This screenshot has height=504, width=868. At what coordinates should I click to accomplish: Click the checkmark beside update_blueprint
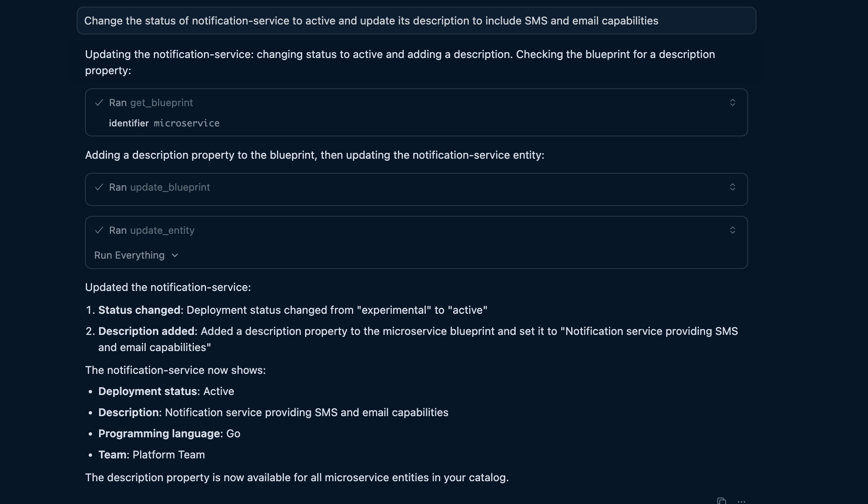click(99, 187)
